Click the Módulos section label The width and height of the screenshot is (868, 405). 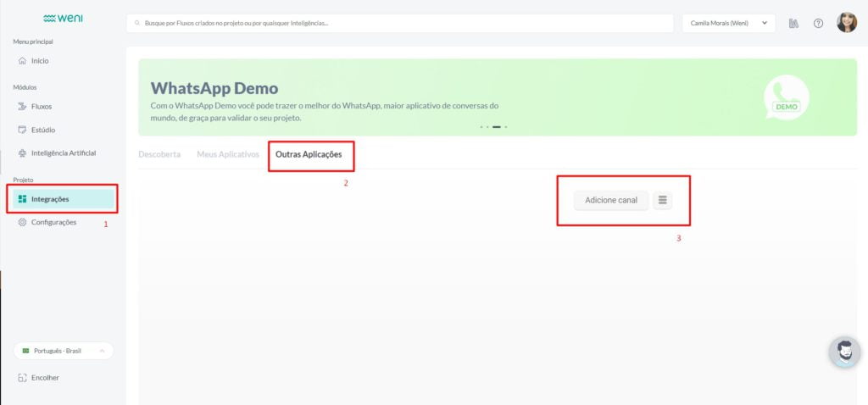pos(25,87)
